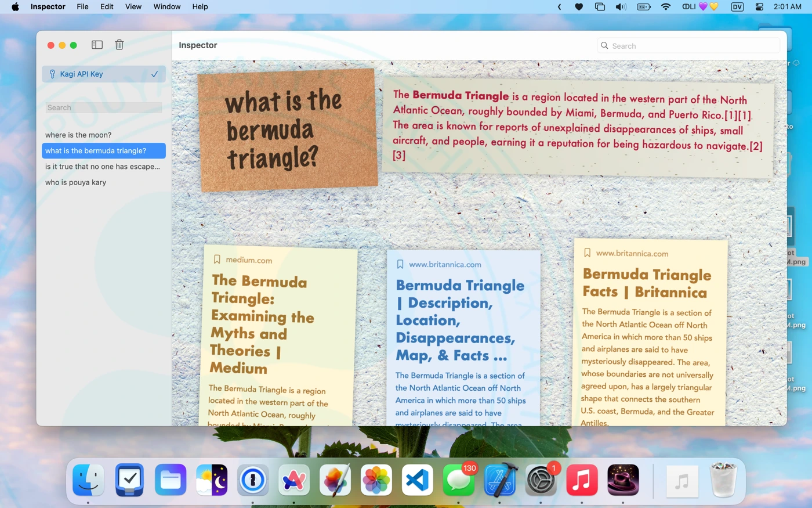
Task: Open Wi-Fi status menu
Action: [666, 7]
